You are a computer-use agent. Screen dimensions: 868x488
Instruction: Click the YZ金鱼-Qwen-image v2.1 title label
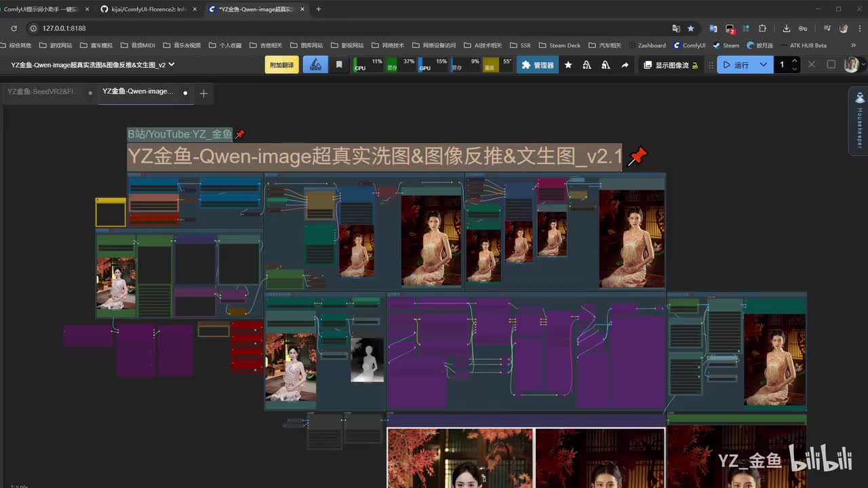(x=375, y=157)
